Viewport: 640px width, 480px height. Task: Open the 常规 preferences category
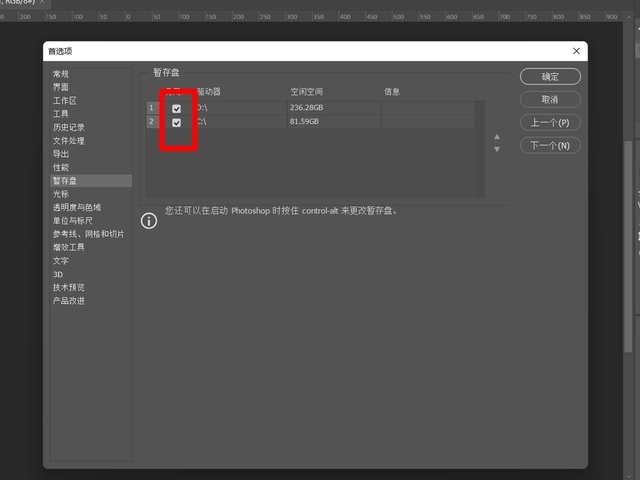pos(61,74)
